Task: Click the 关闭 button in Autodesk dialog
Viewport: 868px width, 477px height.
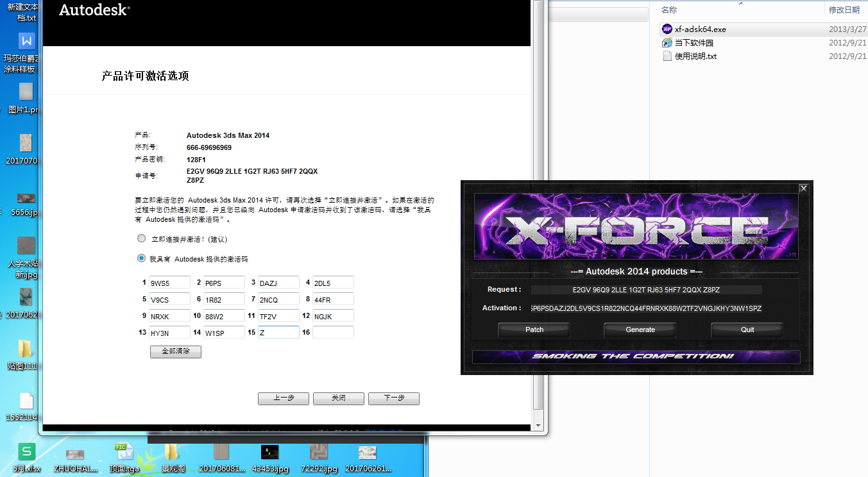Action: coord(339,398)
